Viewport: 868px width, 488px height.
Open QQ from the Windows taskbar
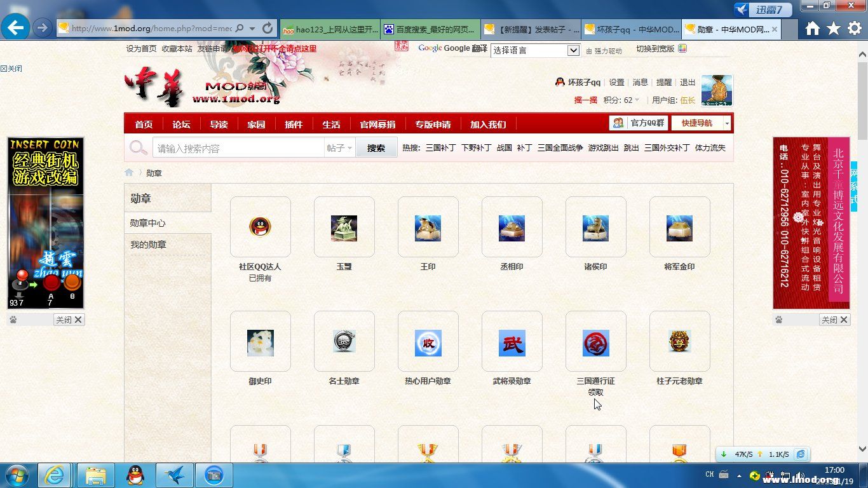[135, 475]
